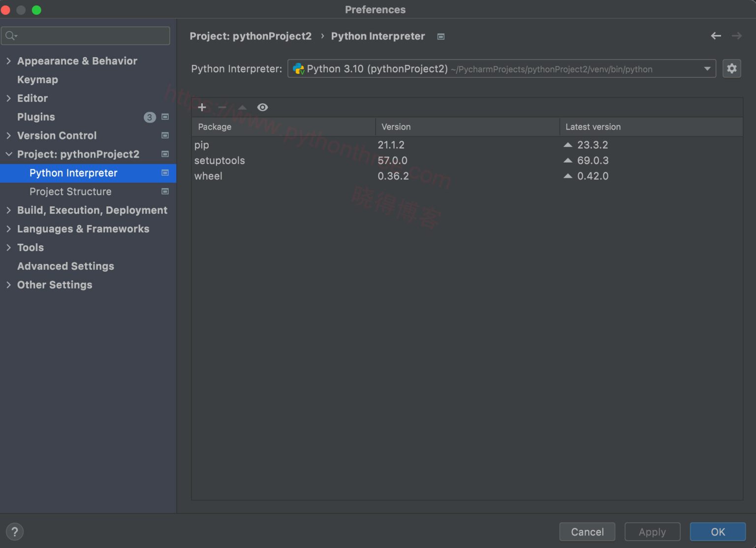The width and height of the screenshot is (756, 548).
Task: Click the upgrade package arrow icon
Action: (242, 107)
